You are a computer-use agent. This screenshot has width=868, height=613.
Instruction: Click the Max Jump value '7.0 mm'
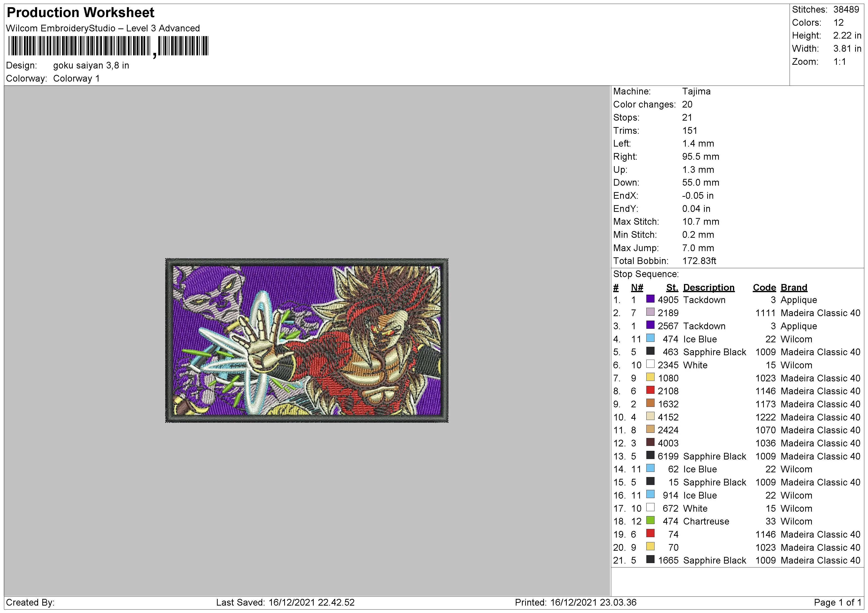coord(698,248)
